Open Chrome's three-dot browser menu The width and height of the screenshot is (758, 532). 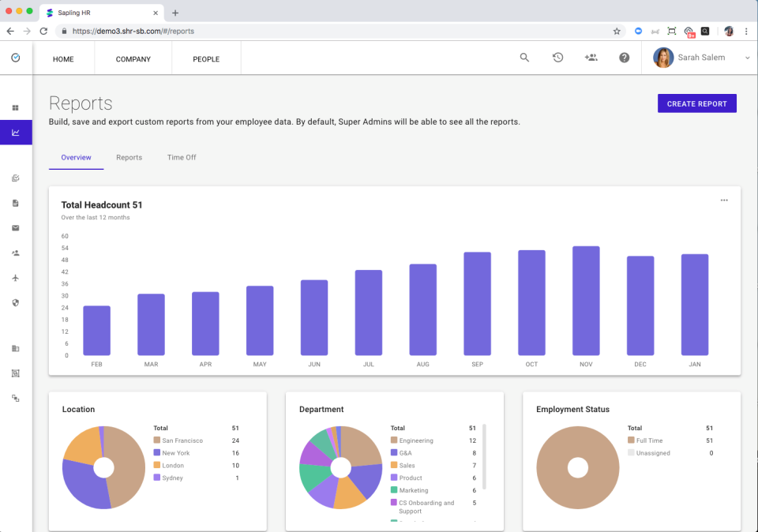click(746, 31)
